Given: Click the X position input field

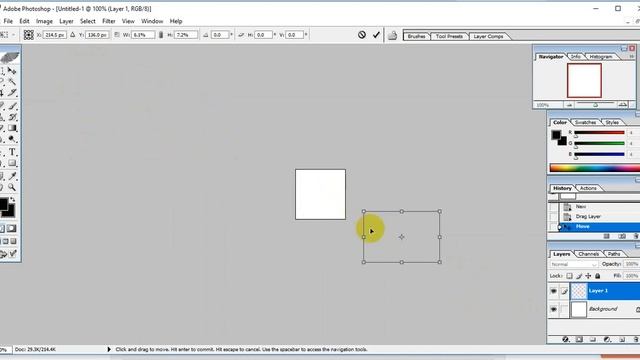Looking at the screenshot, I should click(x=55, y=35).
